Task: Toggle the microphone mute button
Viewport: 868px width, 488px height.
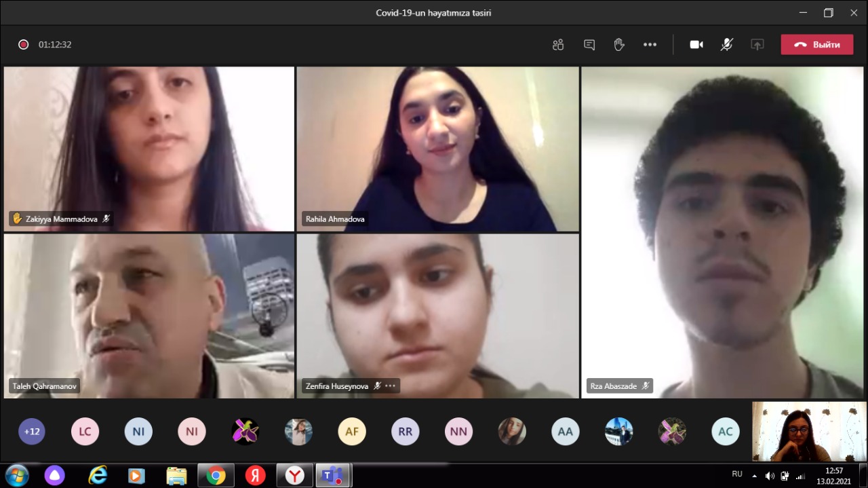Action: [726, 45]
